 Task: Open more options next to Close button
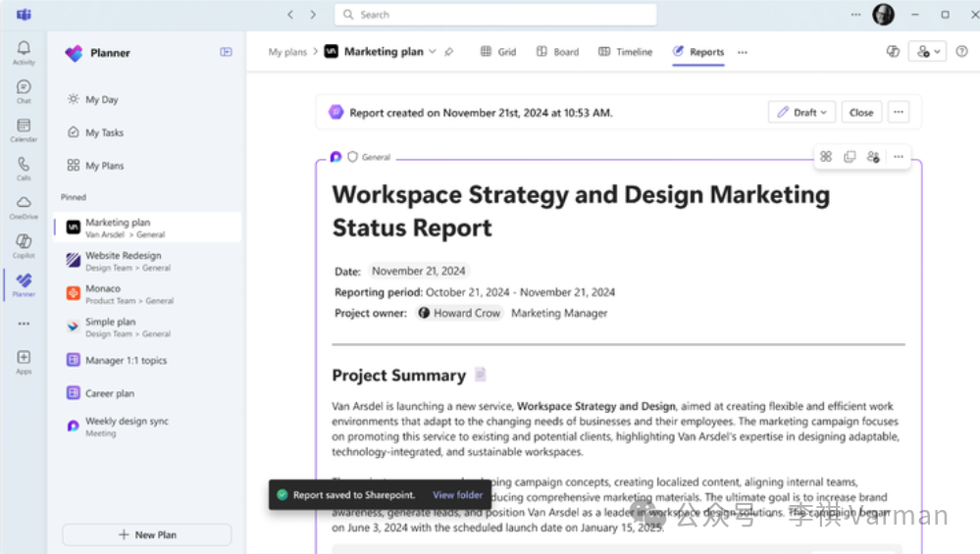[x=899, y=113]
